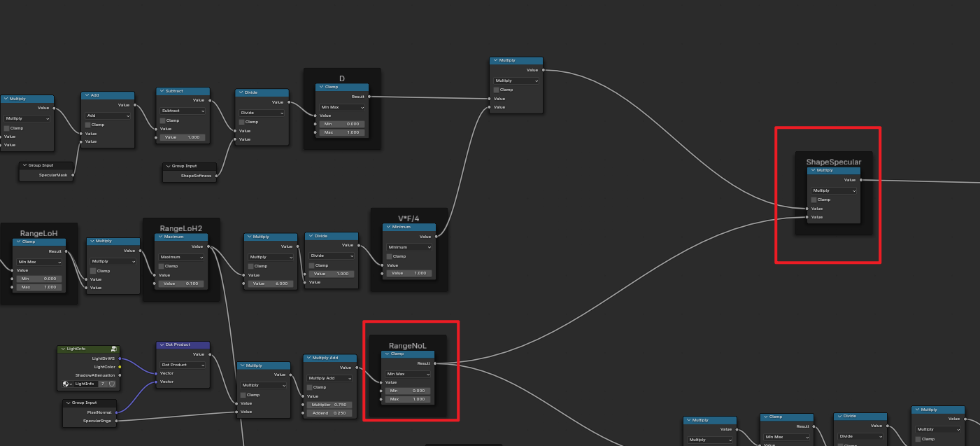The height and width of the screenshot is (446, 980).
Task: Click the Maximum node's 0.100 Value field
Action: coord(182,284)
